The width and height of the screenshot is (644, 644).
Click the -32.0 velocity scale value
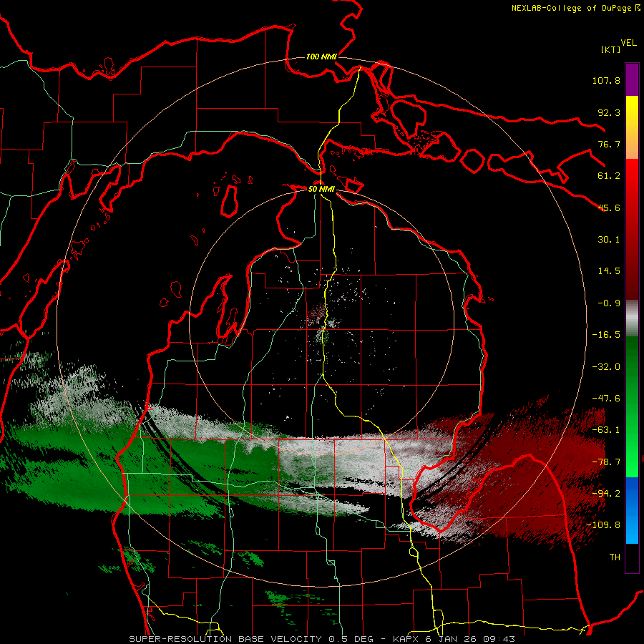tap(606, 367)
